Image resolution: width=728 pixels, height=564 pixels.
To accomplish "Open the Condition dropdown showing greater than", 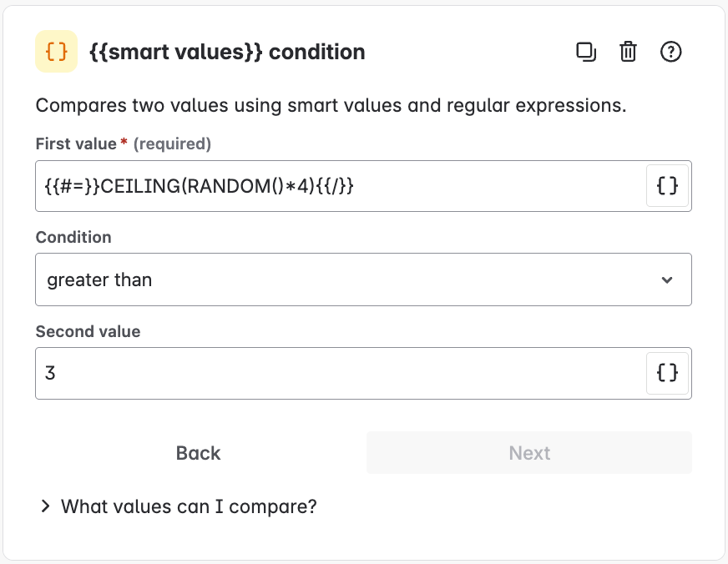I will point(363,279).
